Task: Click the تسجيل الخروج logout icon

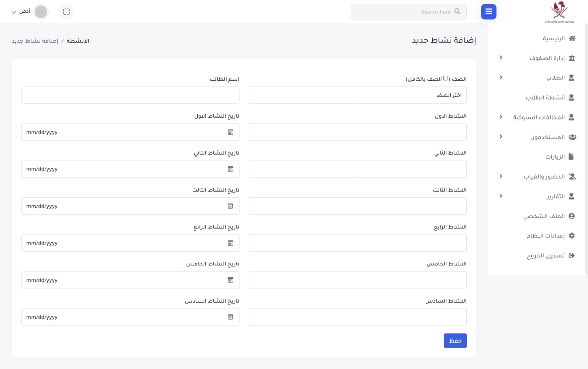Action: (x=572, y=255)
